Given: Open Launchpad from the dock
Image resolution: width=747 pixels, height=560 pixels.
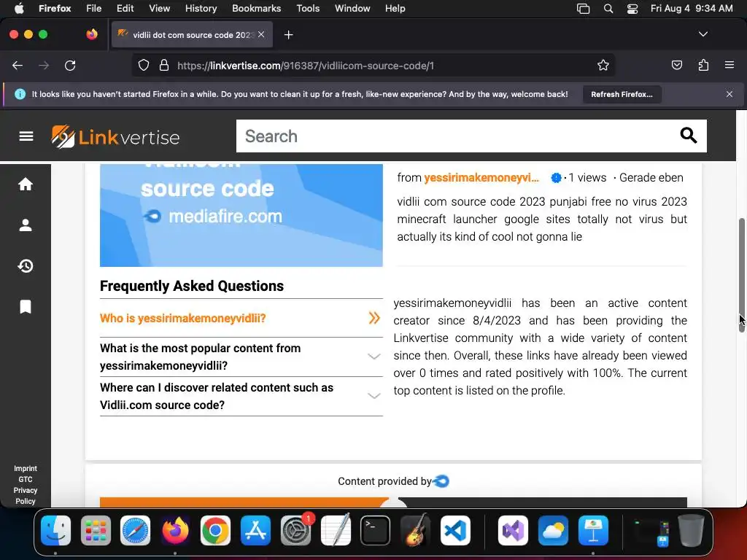Looking at the screenshot, I should (x=96, y=531).
